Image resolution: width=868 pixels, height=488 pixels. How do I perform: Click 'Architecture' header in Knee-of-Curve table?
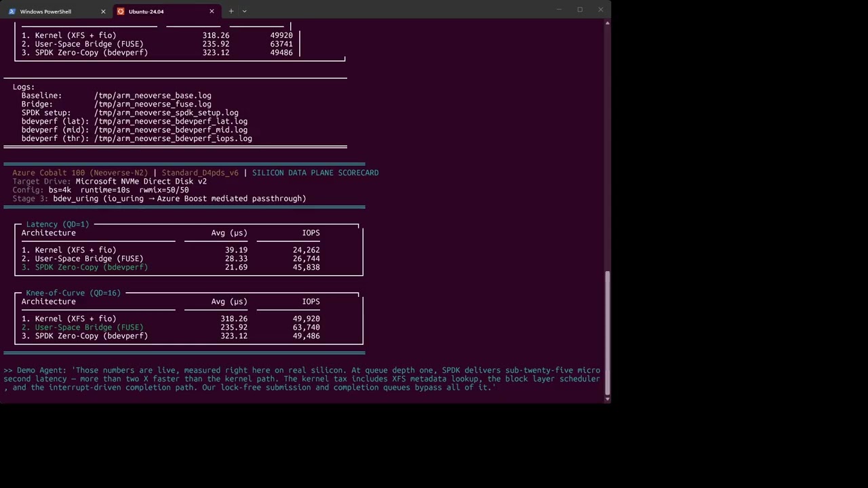[x=48, y=302]
